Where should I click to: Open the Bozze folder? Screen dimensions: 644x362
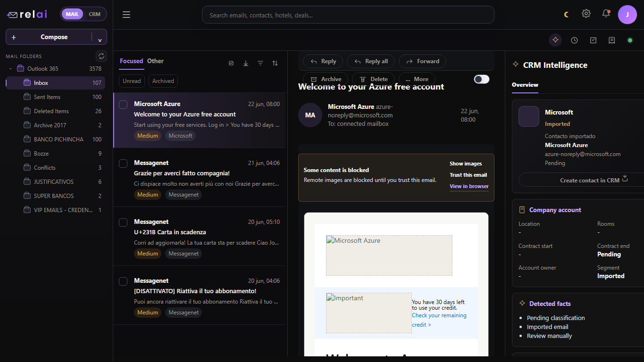(56, 153)
